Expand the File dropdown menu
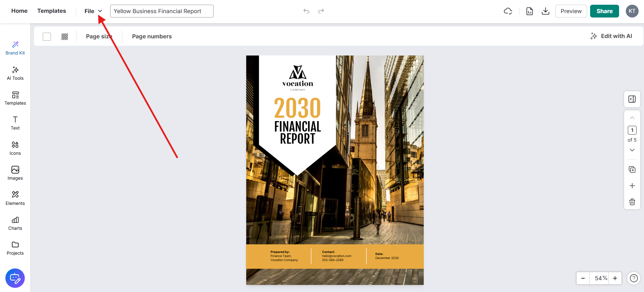The height and width of the screenshot is (292, 644). [x=93, y=11]
